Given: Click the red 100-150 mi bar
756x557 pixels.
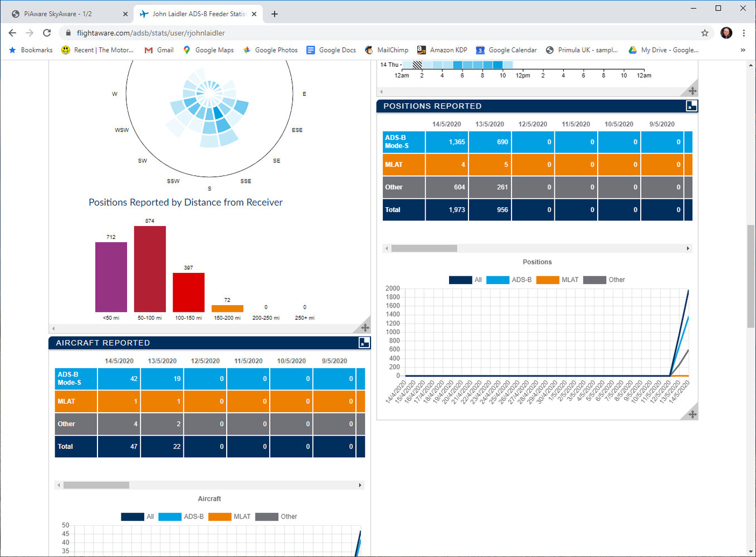Looking at the screenshot, I should 188,292.
